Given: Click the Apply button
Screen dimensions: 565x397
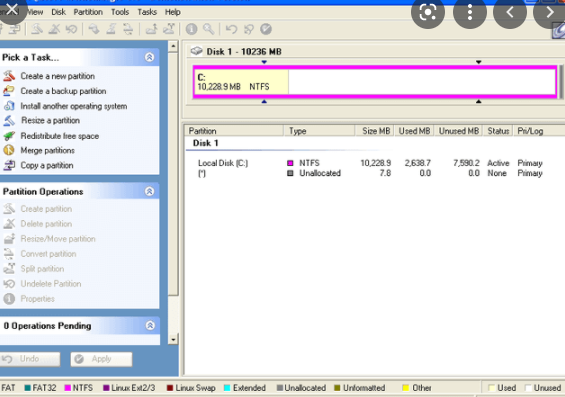Looking at the screenshot, I should click(x=101, y=359).
